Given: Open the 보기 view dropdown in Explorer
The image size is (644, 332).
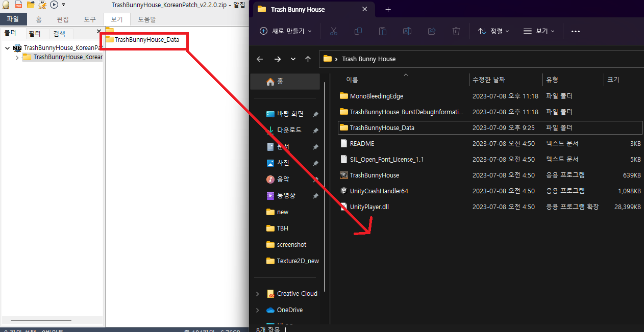Looking at the screenshot, I should click(539, 31).
